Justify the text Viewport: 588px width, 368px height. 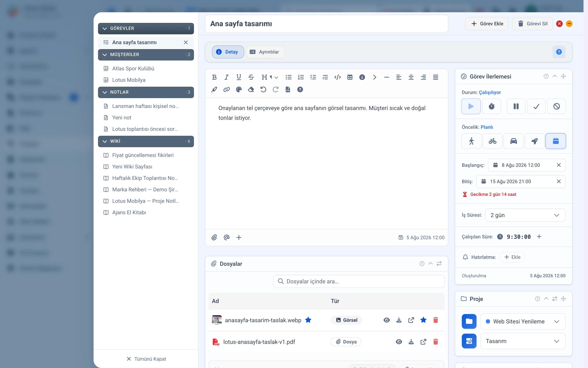pos(436,77)
